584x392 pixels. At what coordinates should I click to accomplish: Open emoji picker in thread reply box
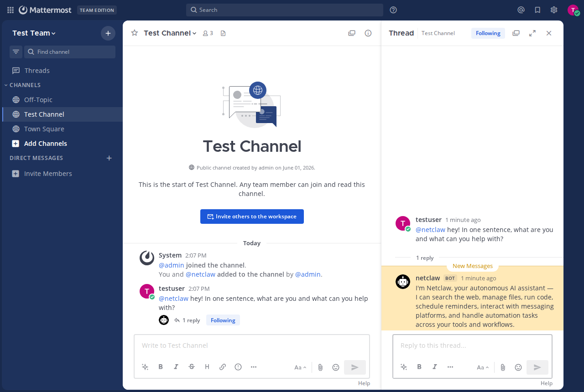[x=518, y=367]
